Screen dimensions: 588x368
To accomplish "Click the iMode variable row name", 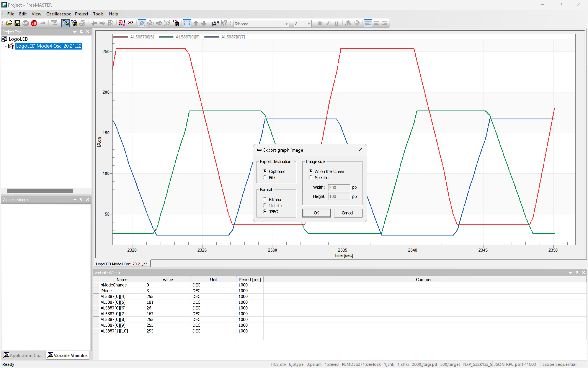I will pyautogui.click(x=106, y=291).
